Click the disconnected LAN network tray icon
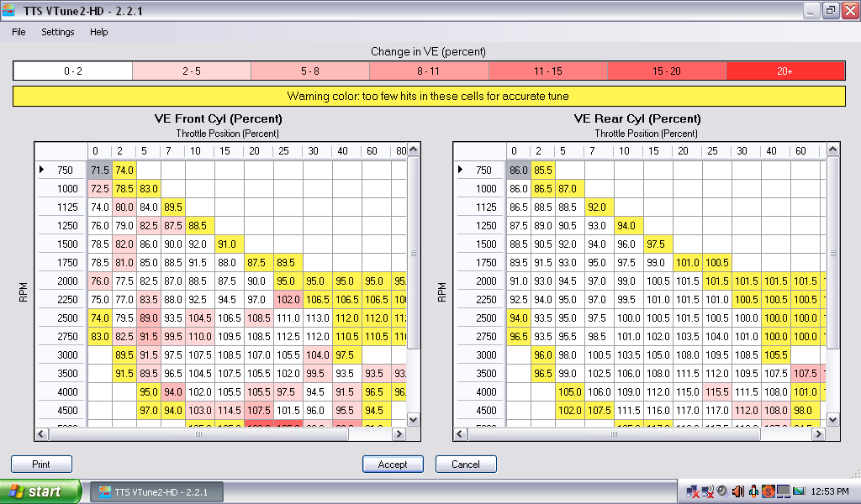This screenshot has height=504, width=861. coord(693,491)
